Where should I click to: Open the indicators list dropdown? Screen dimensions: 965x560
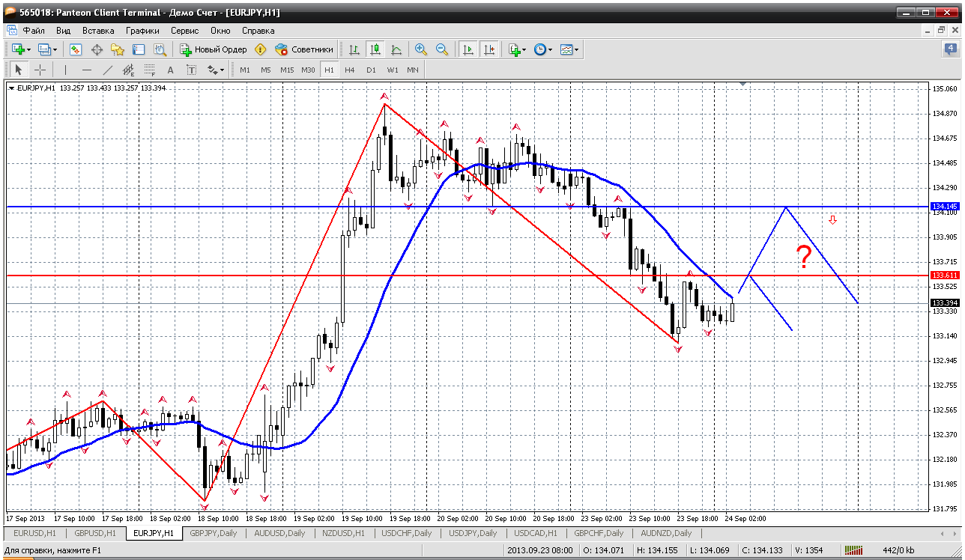[x=517, y=49]
